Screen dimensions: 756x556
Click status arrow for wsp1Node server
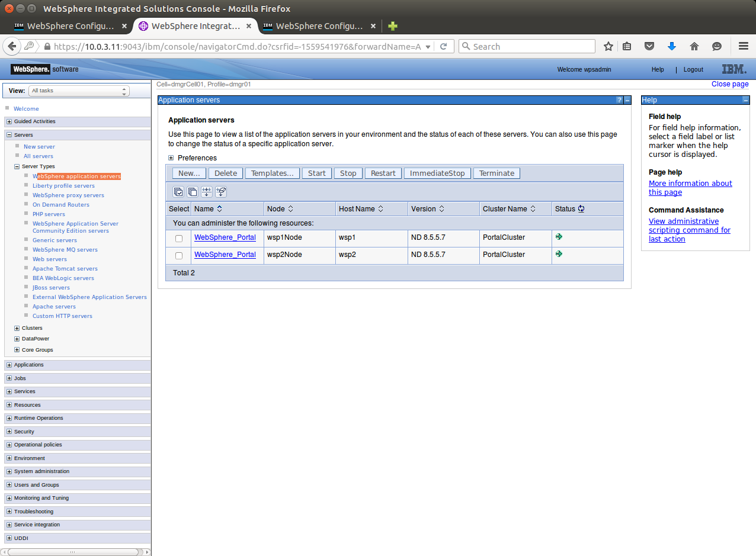point(559,237)
